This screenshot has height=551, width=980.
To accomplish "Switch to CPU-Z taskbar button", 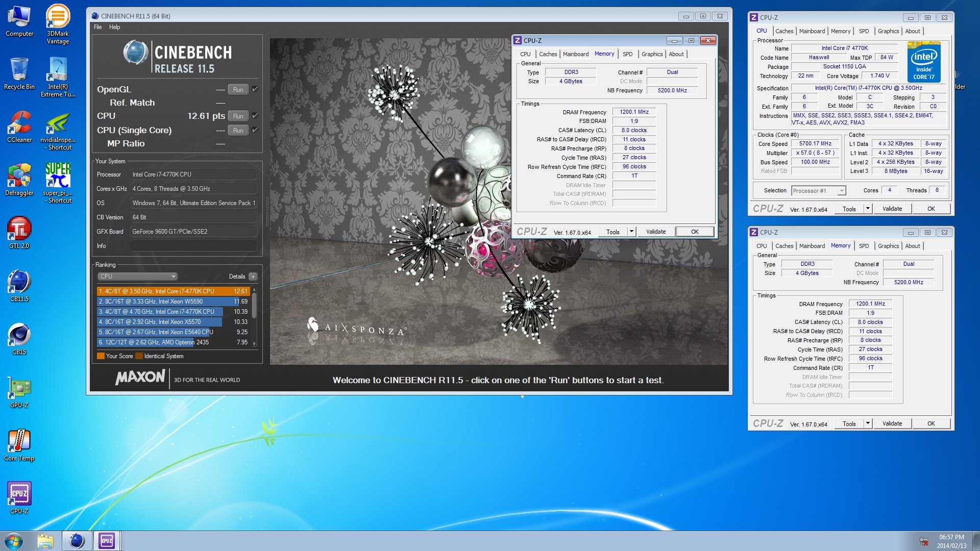I will click(107, 541).
